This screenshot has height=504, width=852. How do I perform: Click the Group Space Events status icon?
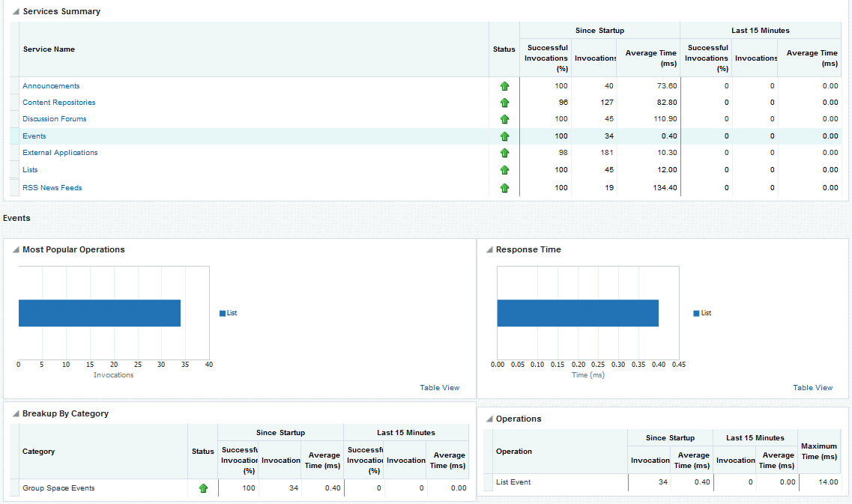203,488
